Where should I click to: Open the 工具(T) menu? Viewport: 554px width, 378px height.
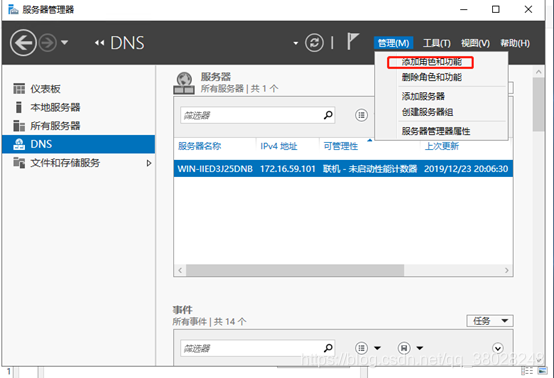[x=437, y=43]
